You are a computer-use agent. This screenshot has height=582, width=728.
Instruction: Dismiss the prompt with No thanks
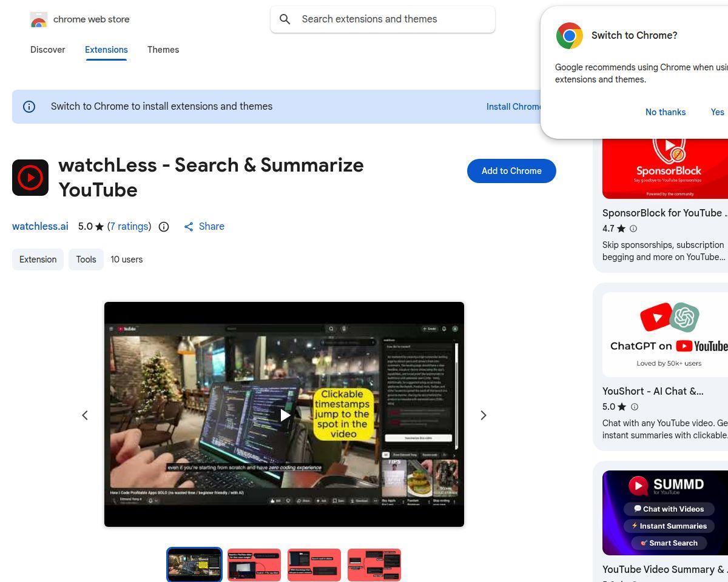tap(666, 112)
